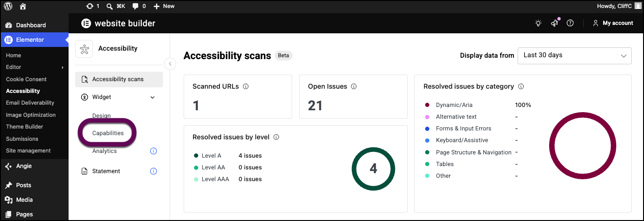Click the Dynamic/Aria maroon legend dot
The height and width of the screenshot is (221, 644).
point(427,105)
